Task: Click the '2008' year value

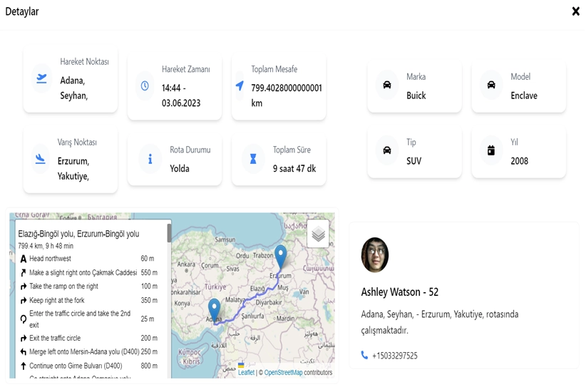Action: pos(520,161)
